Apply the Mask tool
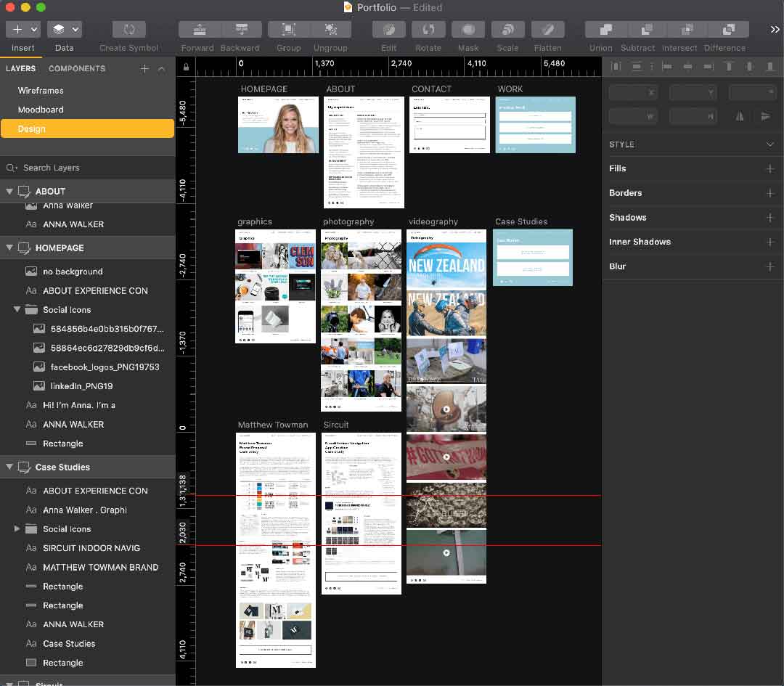The height and width of the screenshot is (686, 784). click(x=468, y=29)
